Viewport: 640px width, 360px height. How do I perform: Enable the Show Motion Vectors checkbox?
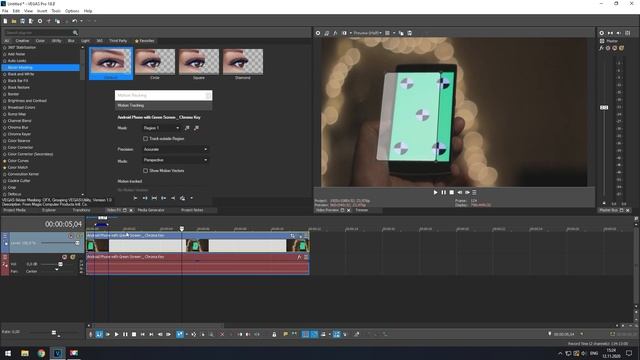pos(145,171)
